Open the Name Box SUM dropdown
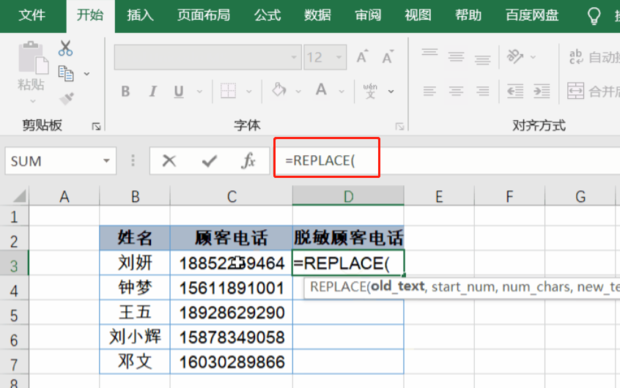Image resolution: width=620 pixels, height=388 pixels. click(x=106, y=161)
